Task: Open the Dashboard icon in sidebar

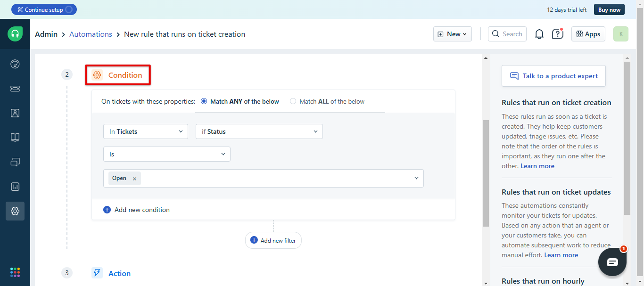Action: (x=15, y=64)
